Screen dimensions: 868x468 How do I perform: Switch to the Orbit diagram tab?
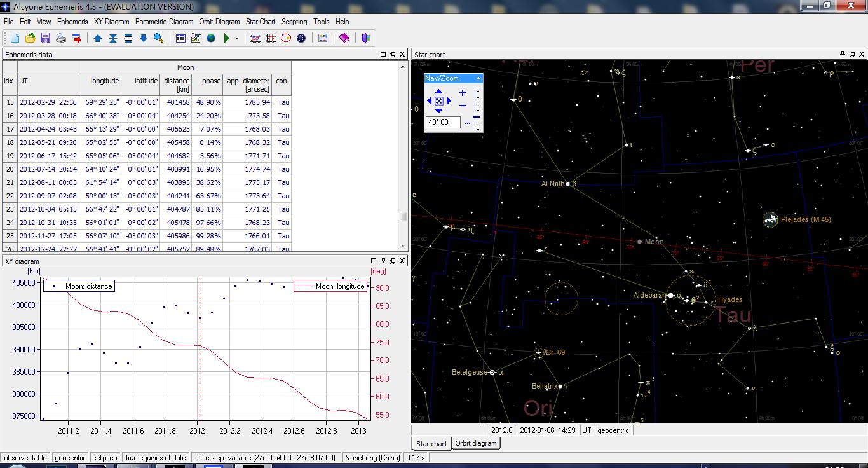pos(476,444)
